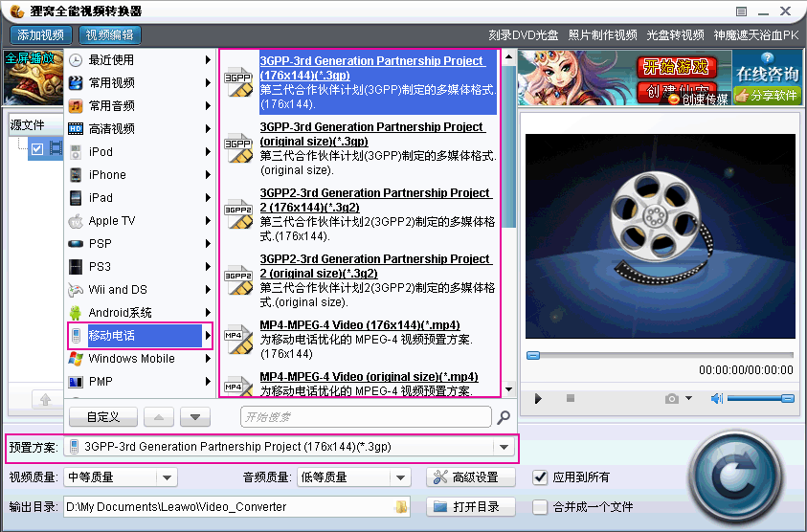This screenshot has height=532, width=807.
Task: Click the 常用音频 music note icon
Action: tap(76, 106)
